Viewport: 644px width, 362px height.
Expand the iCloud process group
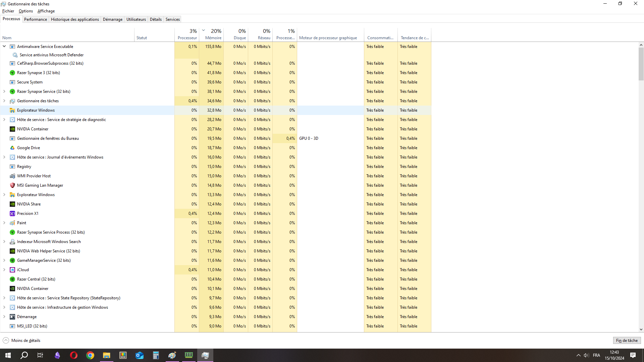[x=4, y=270]
